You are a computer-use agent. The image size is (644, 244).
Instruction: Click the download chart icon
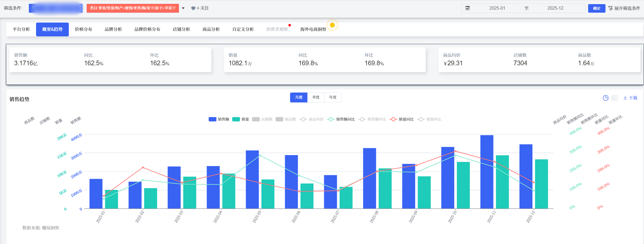(625, 98)
